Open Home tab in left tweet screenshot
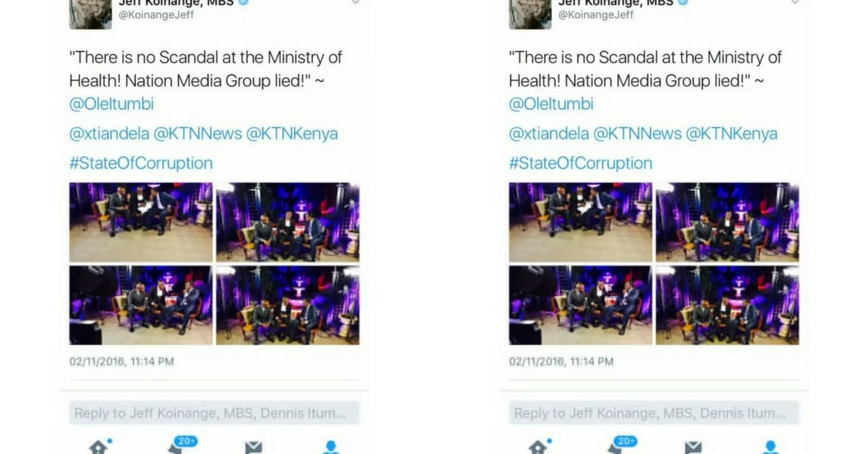This screenshot has height=454, width=868. click(x=99, y=447)
